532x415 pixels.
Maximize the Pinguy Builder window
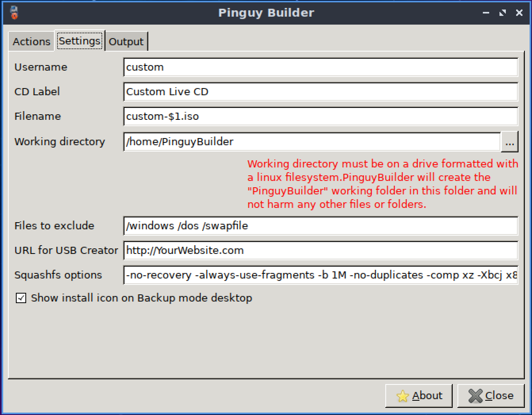(503, 13)
